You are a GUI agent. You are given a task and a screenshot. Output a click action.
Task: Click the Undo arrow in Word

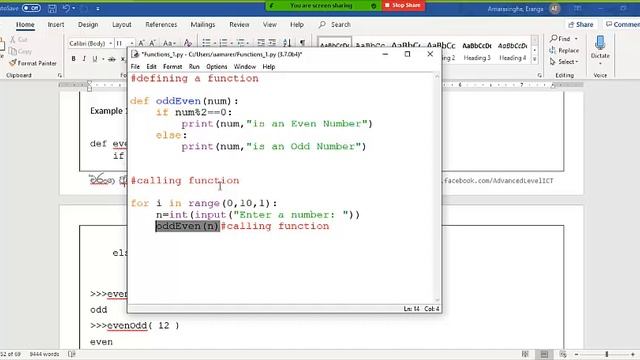66,8
